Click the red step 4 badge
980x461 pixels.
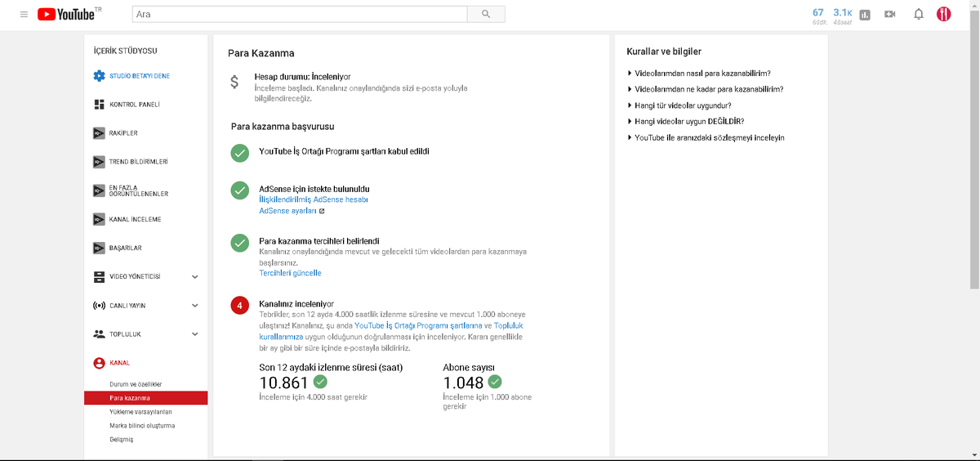click(239, 306)
